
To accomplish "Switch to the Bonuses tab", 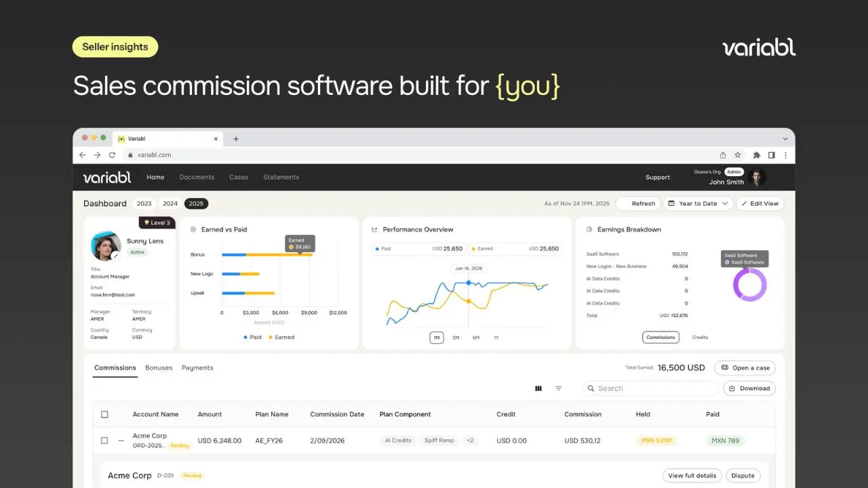I will (159, 368).
